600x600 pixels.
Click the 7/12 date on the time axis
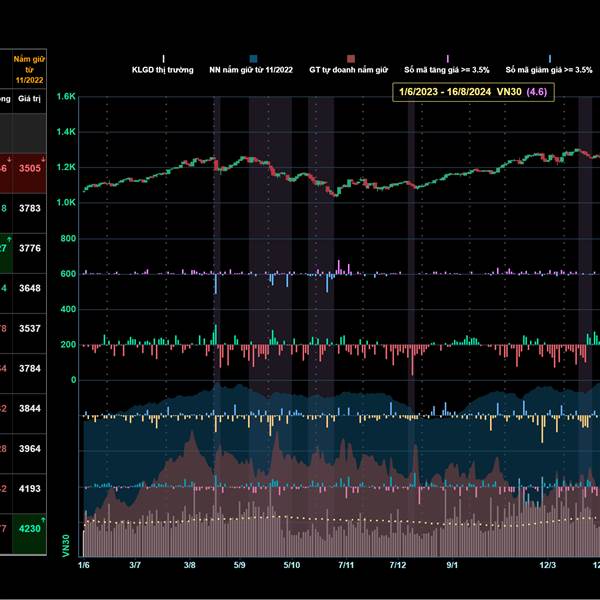[x=398, y=565]
